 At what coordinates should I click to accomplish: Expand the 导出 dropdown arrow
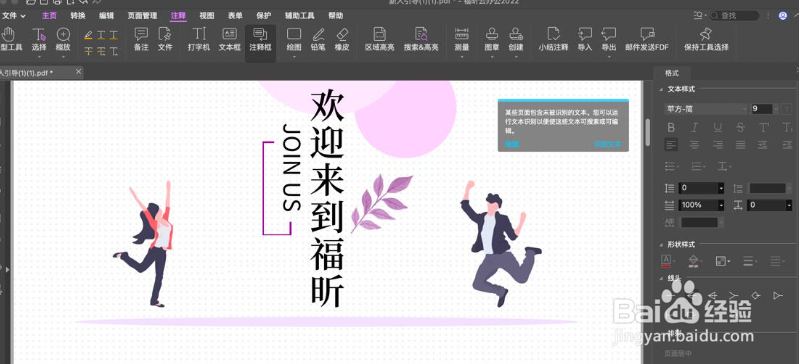click(x=608, y=56)
